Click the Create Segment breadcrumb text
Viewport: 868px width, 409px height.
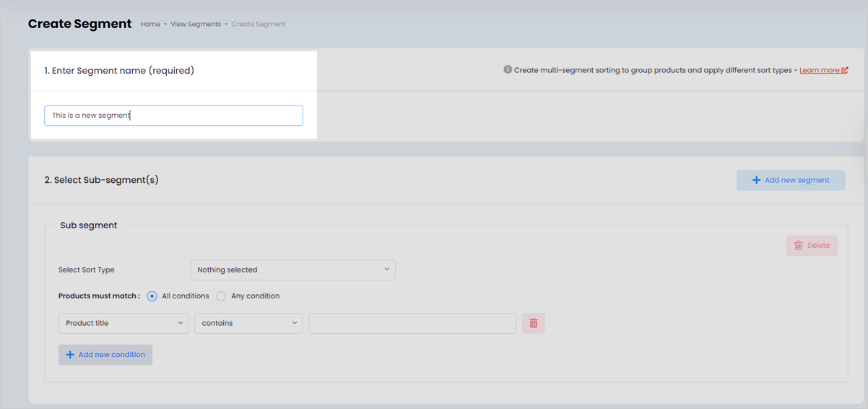click(259, 24)
